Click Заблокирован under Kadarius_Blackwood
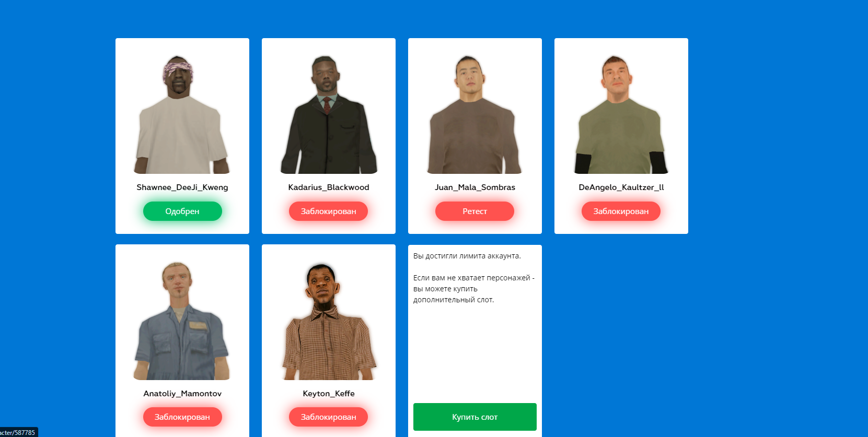Viewport: 868px width, 437px height. pyautogui.click(x=329, y=211)
